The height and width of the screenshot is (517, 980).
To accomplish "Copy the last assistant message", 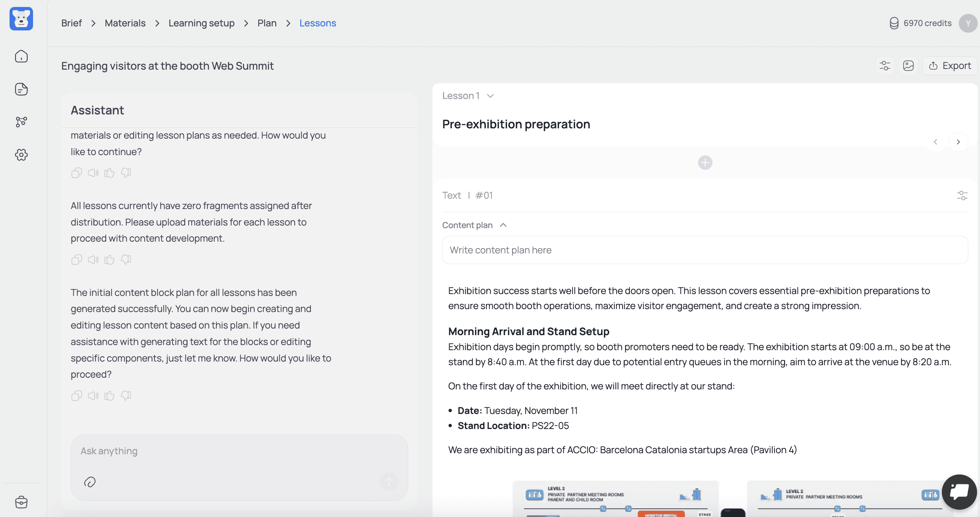I will pyautogui.click(x=76, y=395).
